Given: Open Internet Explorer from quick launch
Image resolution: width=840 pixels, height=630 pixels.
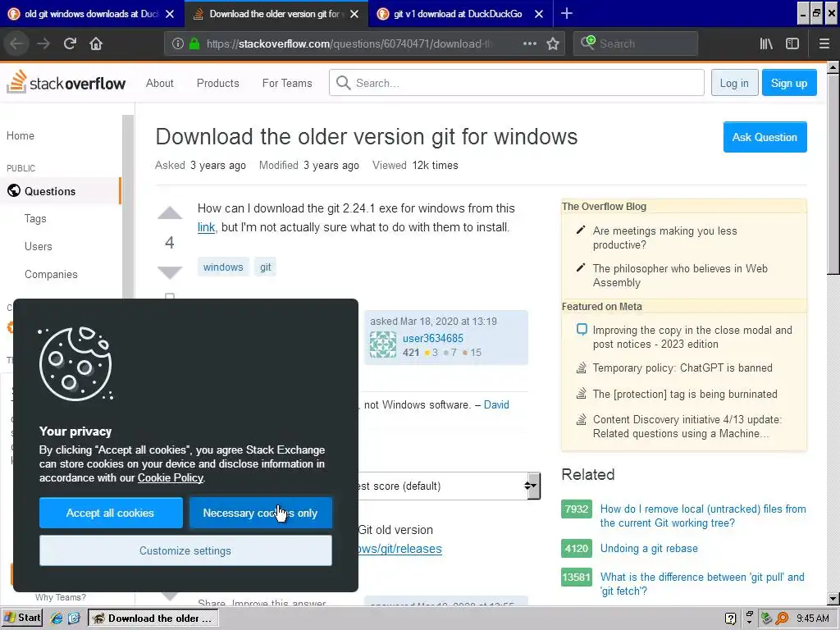Looking at the screenshot, I should [57, 619].
